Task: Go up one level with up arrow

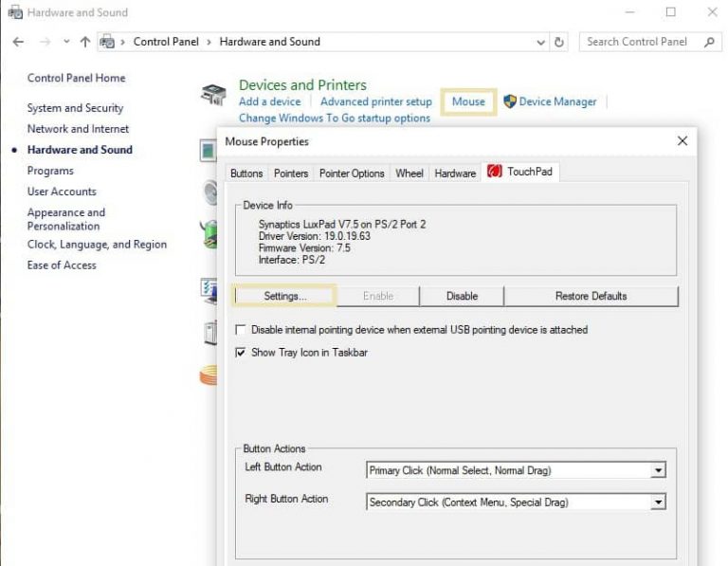Action: pos(85,43)
